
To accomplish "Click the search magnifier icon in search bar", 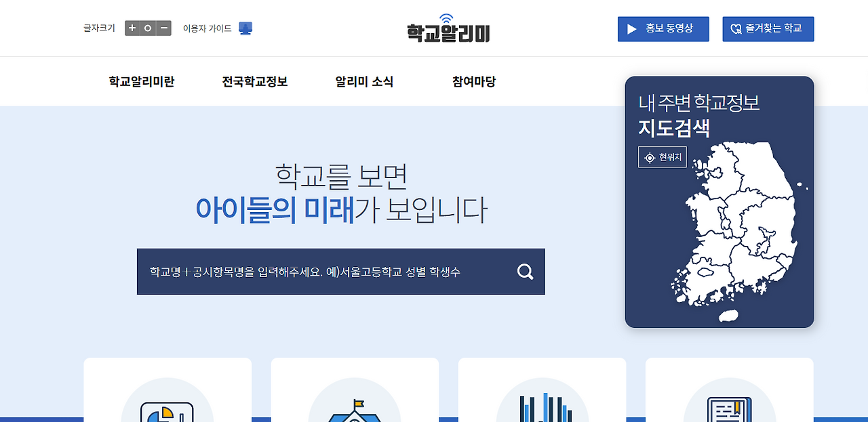I will point(524,272).
